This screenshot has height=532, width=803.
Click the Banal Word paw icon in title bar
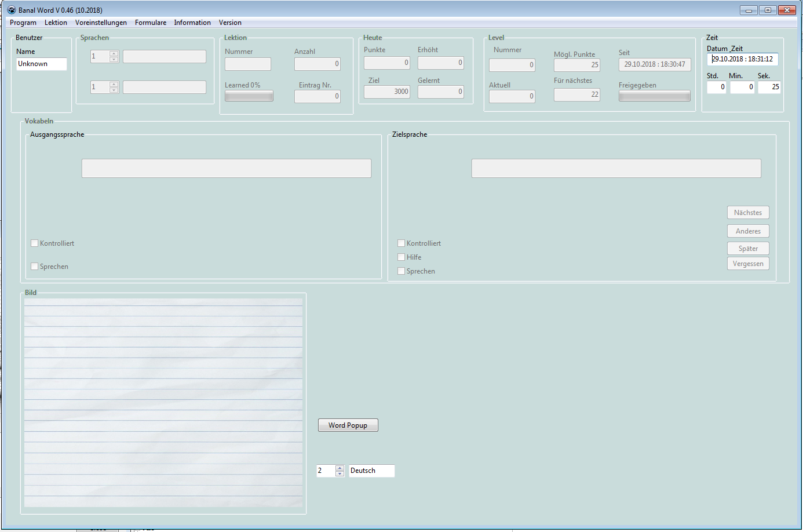coord(11,10)
